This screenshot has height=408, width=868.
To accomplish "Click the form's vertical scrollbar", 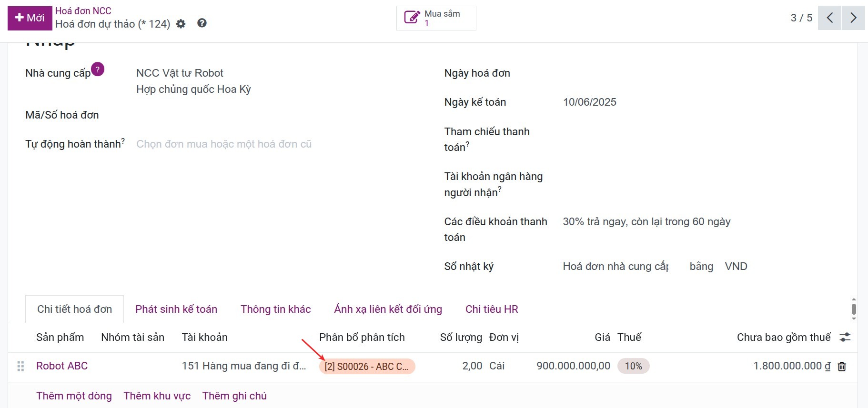I will (x=854, y=309).
